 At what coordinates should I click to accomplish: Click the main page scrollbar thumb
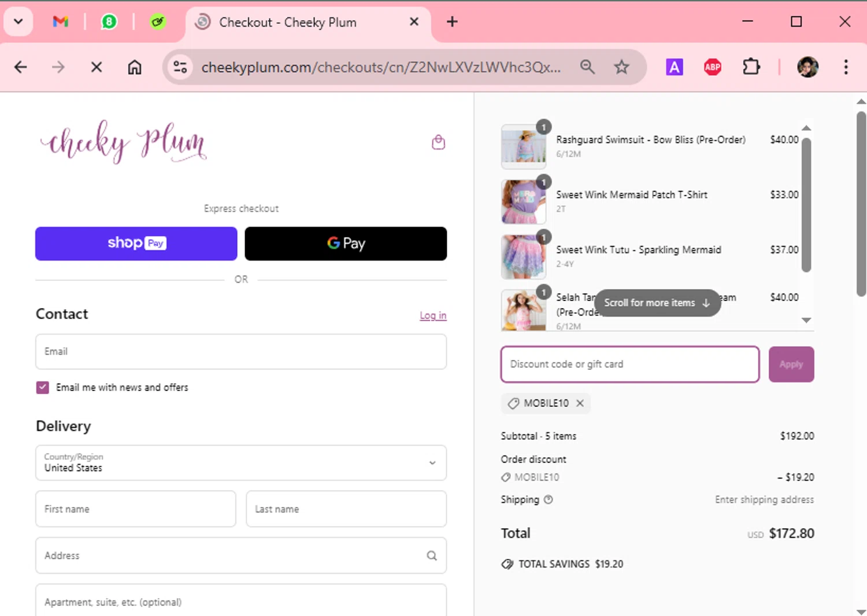[861, 204]
